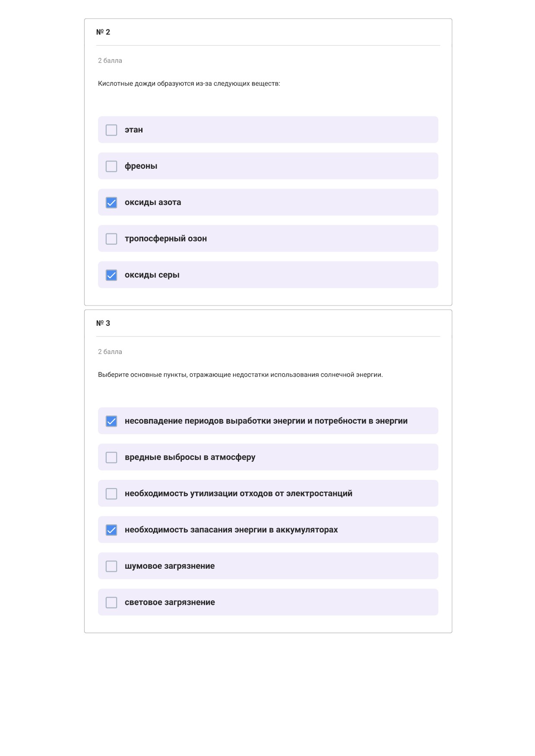535x756 pixels.
Task: Check the 'этан' checkbox
Action: 111,130
